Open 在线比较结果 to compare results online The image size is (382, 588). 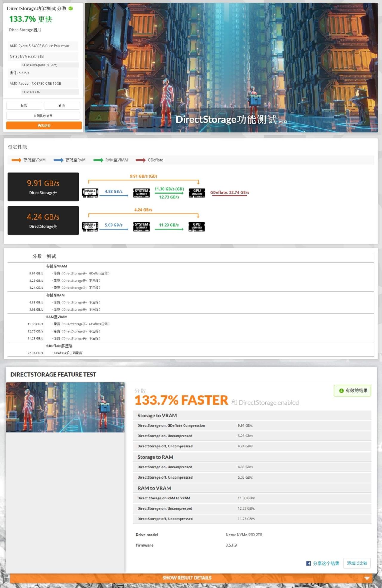pyautogui.click(x=43, y=116)
